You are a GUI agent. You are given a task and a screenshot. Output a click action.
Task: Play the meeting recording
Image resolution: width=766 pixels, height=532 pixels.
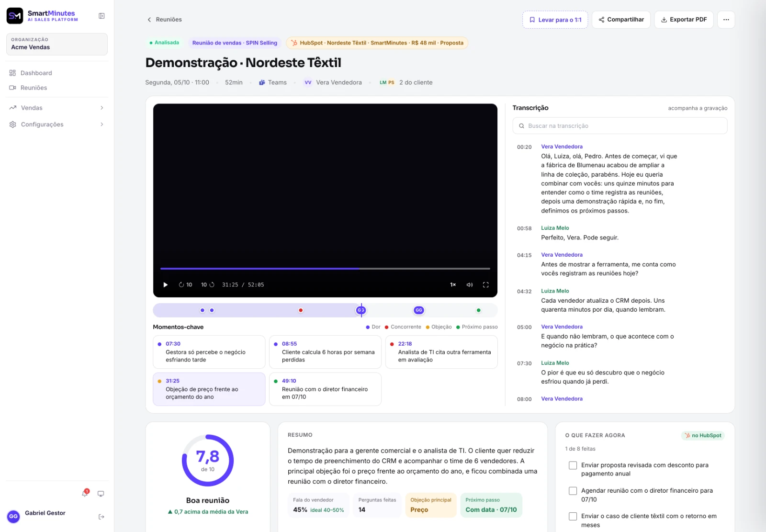pos(166,284)
